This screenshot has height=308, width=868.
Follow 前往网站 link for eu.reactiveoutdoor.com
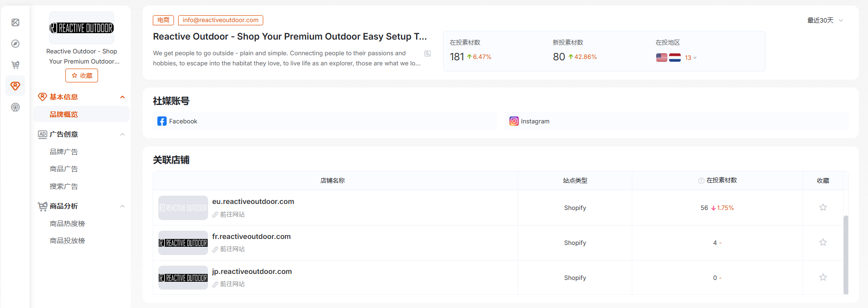click(232, 215)
